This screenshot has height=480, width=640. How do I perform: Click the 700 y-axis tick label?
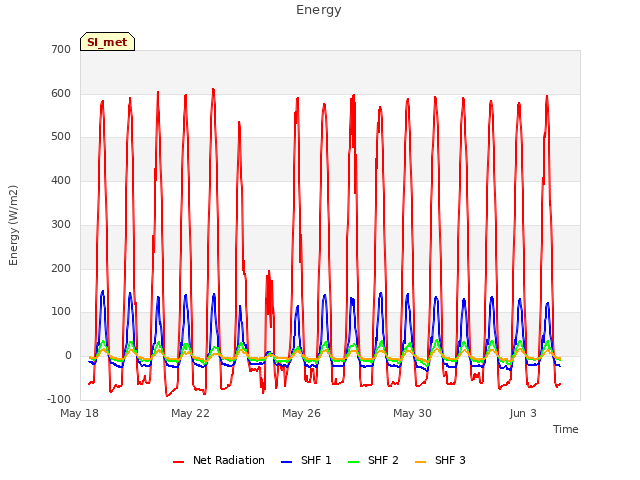61,50
